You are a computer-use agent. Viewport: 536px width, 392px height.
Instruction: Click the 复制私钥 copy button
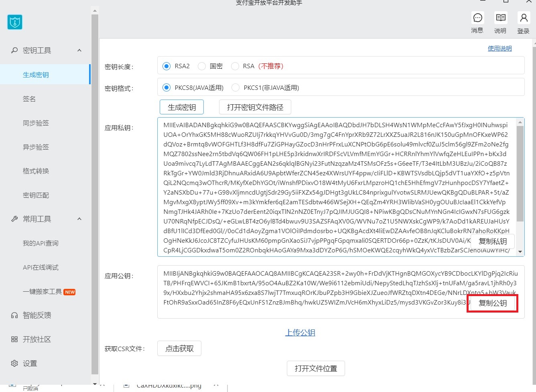click(493, 241)
